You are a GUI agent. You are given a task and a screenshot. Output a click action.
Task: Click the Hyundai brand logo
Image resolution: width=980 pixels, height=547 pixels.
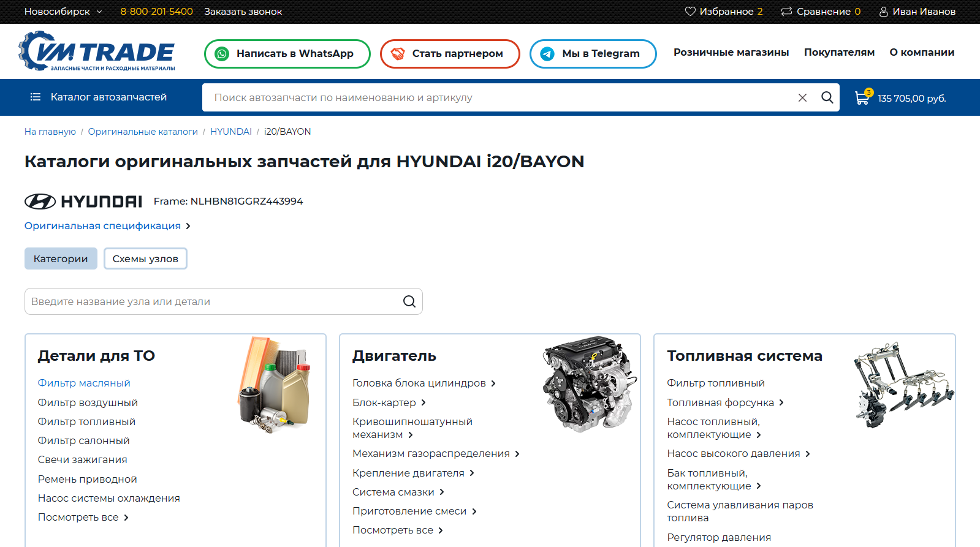point(83,202)
